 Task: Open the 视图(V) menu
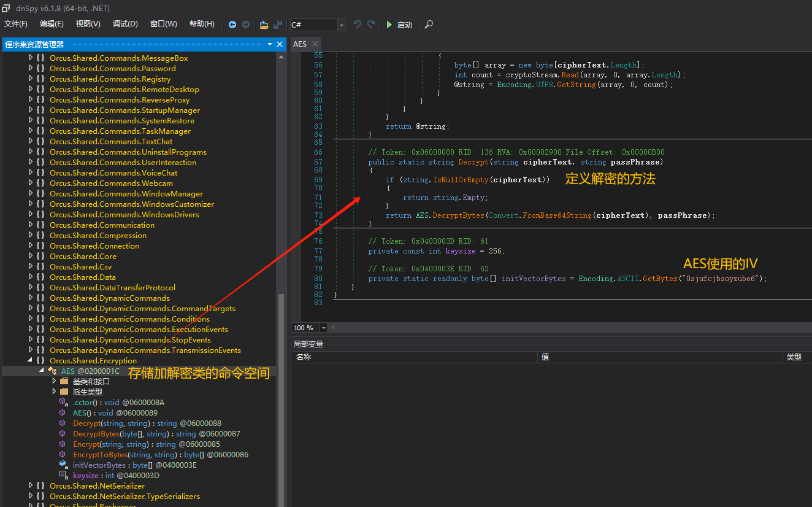point(88,24)
